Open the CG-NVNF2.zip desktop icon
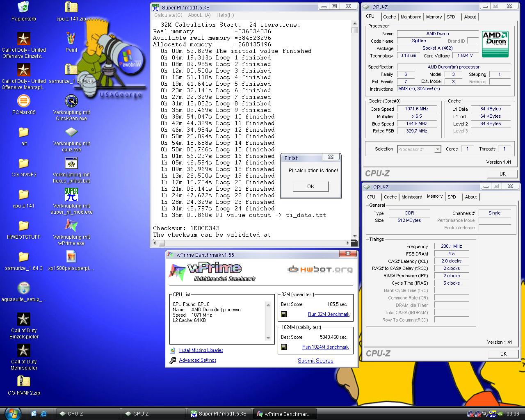 coord(23,381)
